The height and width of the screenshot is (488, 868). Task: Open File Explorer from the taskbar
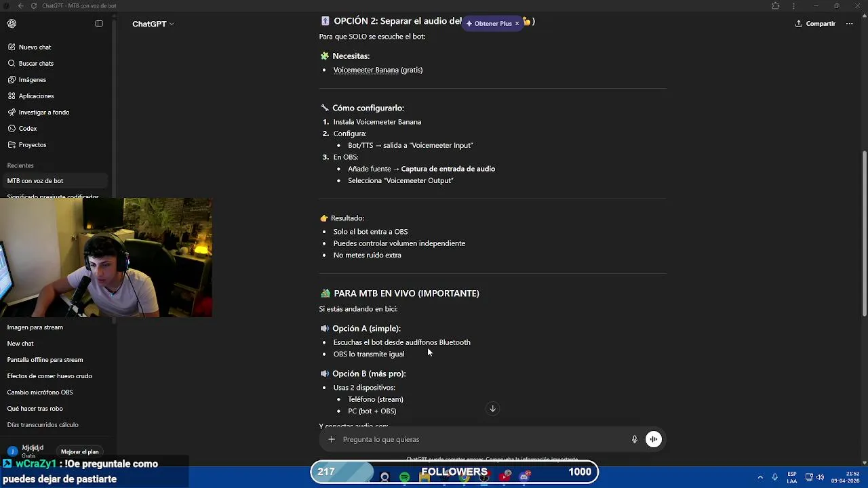coord(425,478)
